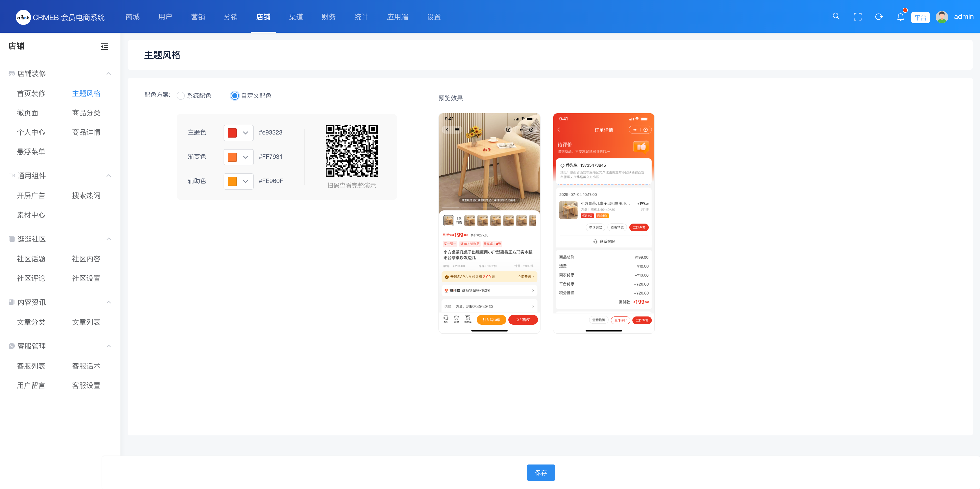Collapse the 店铺装修 menu section
This screenshot has width=980, height=489.
(108, 74)
